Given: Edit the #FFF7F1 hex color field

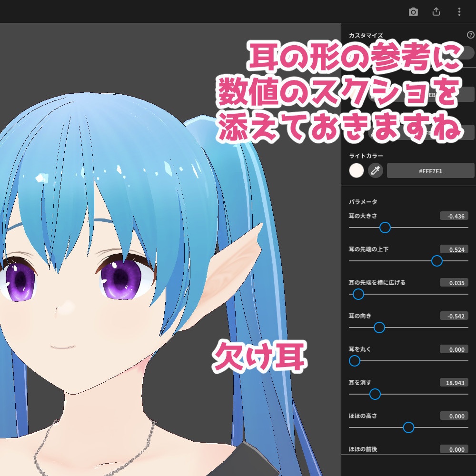Looking at the screenshot, I should point(431,170).
